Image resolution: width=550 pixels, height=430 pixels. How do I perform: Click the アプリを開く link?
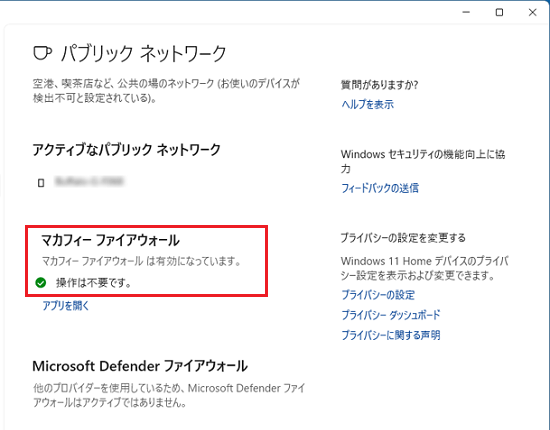(x=66, y=305)
